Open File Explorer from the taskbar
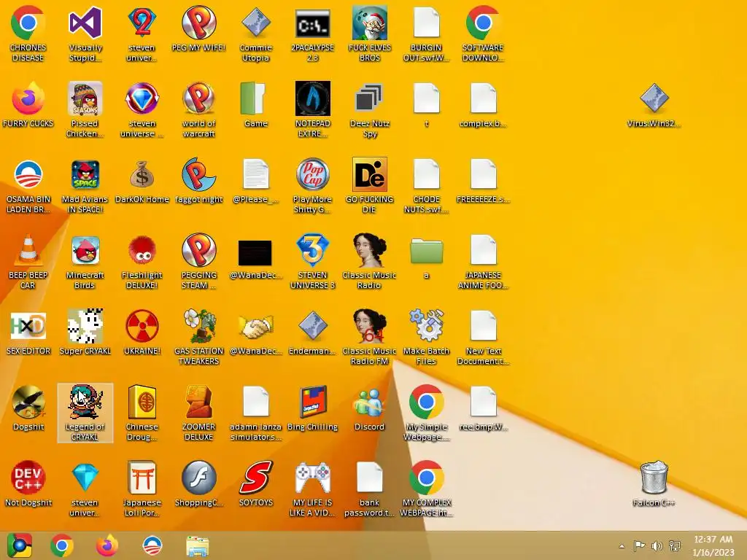This screenshot has width=747, height=560. [x=197, y=545]
